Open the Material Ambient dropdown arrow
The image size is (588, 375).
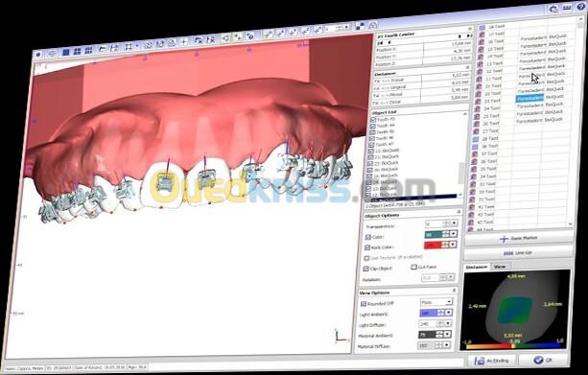click(447, 334)
